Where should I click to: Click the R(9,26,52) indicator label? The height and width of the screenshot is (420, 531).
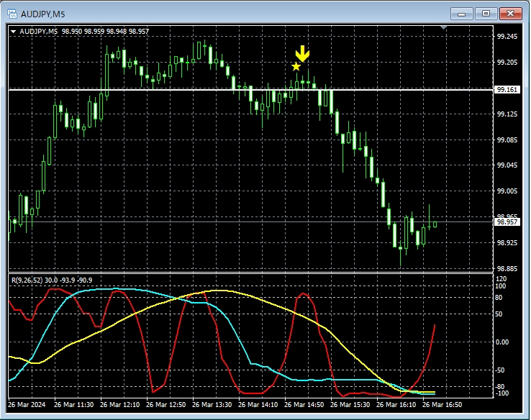[x=26, y=279]
